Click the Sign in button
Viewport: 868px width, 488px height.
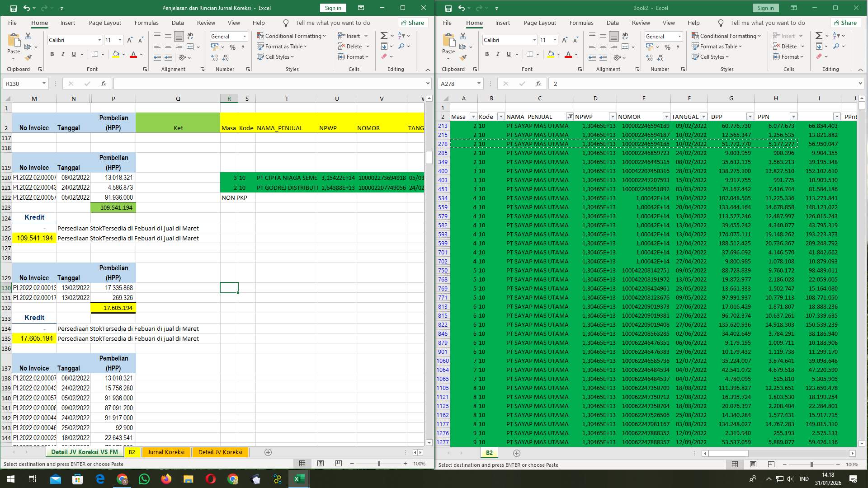tap(332, 8)
